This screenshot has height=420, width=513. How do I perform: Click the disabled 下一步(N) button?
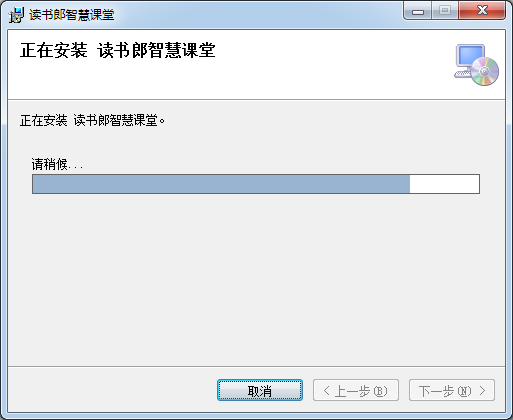pos(452,390)
